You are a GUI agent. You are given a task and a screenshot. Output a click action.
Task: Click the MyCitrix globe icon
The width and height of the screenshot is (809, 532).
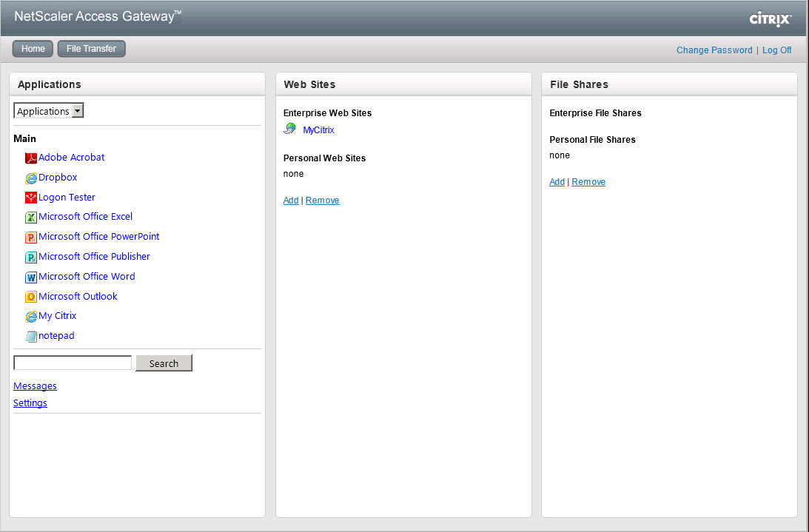tap(290, 129)
